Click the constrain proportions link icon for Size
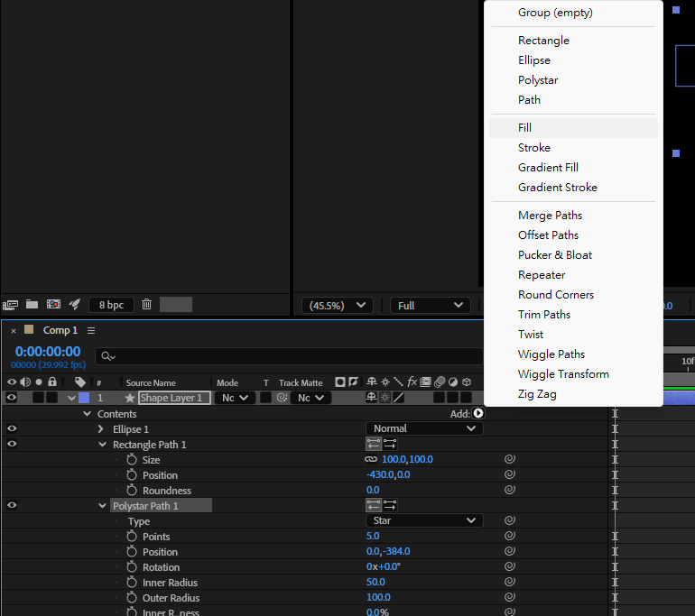The image size is (695, 616). [371, 460]
